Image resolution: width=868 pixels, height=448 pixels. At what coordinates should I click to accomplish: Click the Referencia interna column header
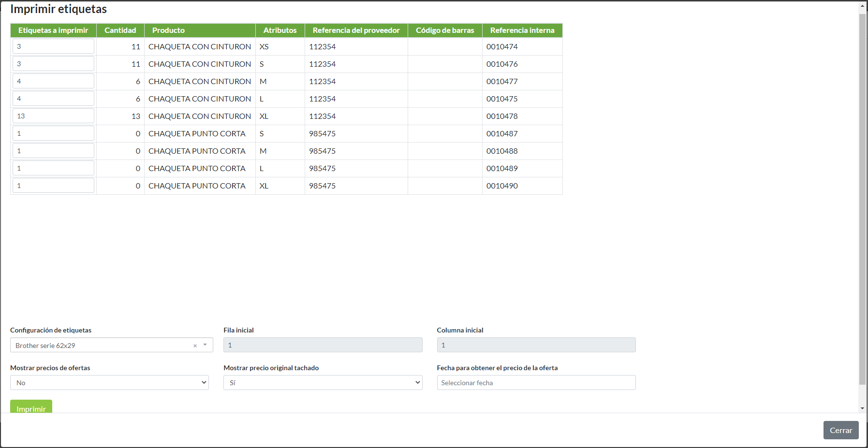pyautogui.click(x=522, y=30)
